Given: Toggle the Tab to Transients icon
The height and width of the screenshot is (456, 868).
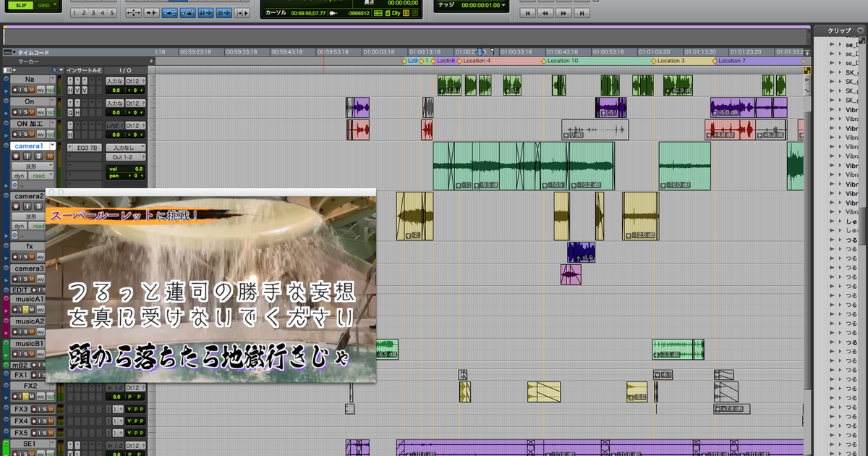Looking at the screenshot, I should [x=151, y=13].
